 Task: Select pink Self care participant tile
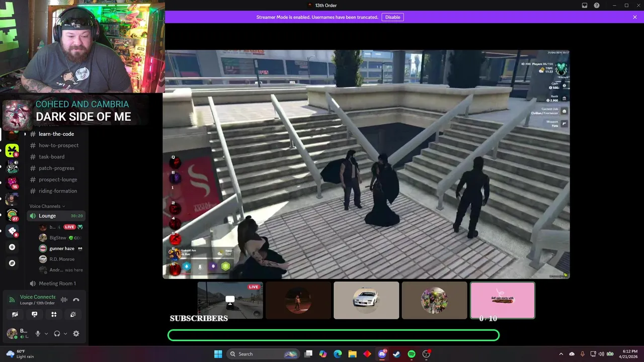click(x=503, y=300)
